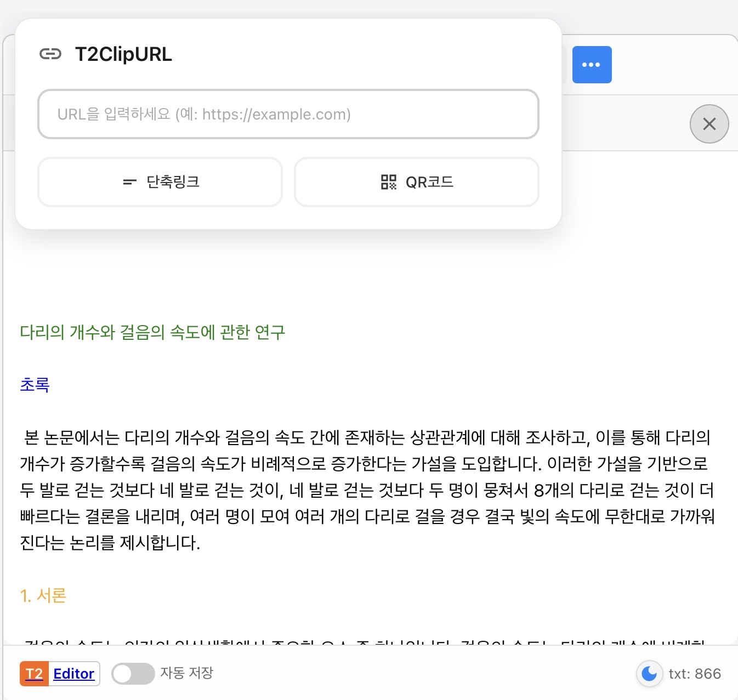The width and height of the screenshot is (738, 700).
Task: Focus the URL input field
Action: coord(288,114)
